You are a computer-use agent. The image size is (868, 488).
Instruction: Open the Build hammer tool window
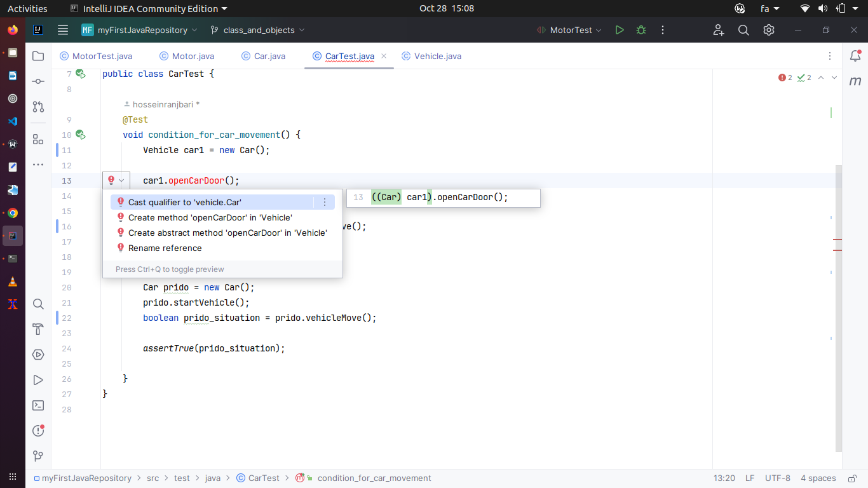(38, 329)
